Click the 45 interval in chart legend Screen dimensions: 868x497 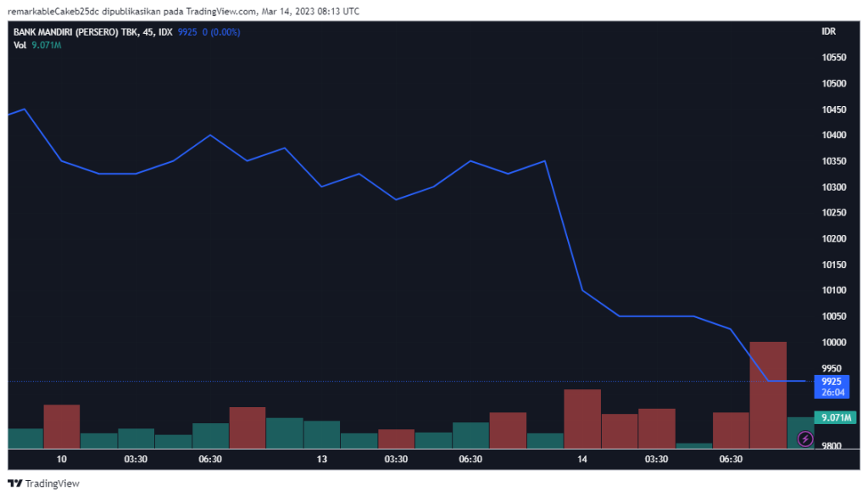[147, 32]
